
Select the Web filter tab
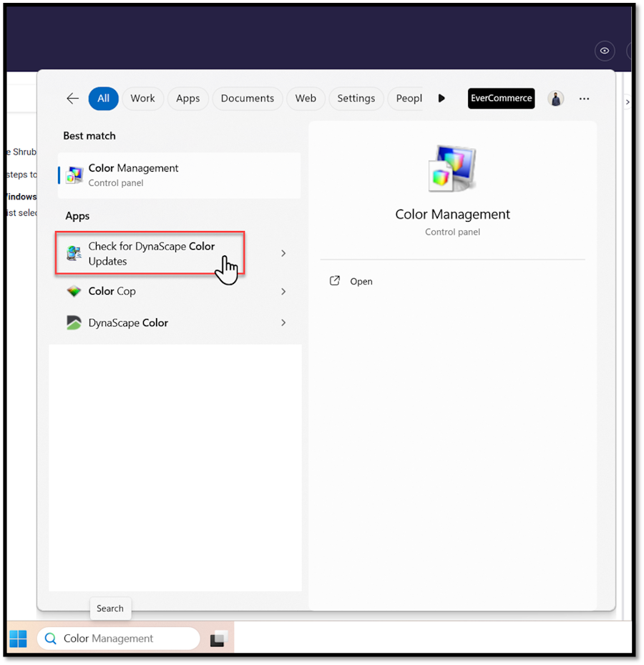(x=306, y=99)
